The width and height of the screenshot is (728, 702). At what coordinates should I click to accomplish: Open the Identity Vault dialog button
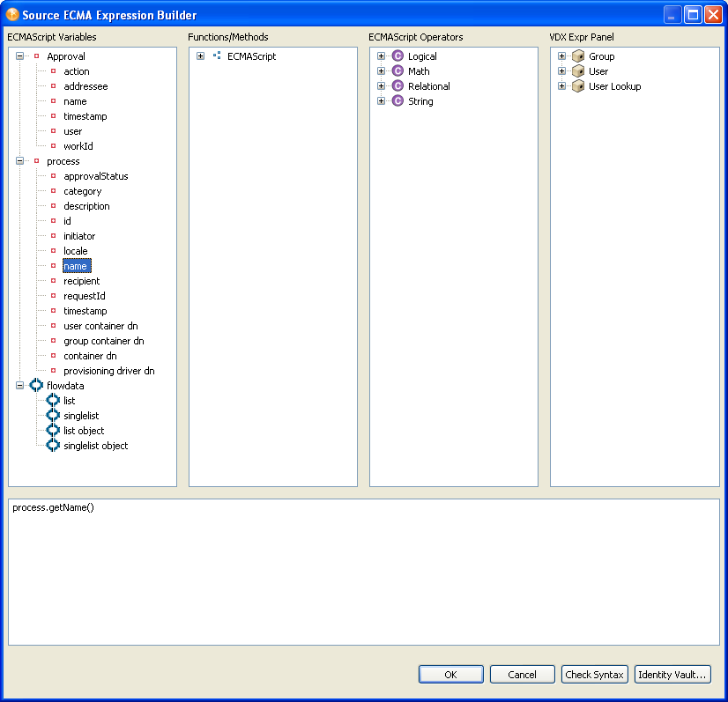(x=672, y=674)
